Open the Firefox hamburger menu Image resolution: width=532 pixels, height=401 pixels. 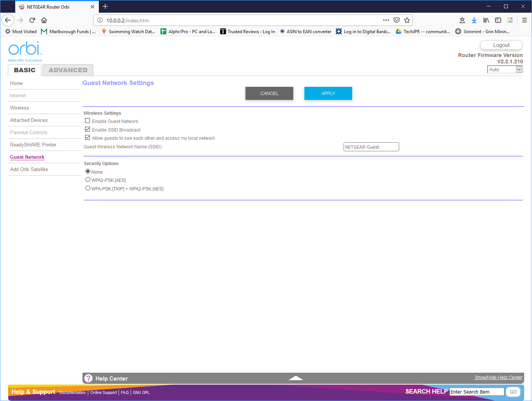[x=524, y=20]
